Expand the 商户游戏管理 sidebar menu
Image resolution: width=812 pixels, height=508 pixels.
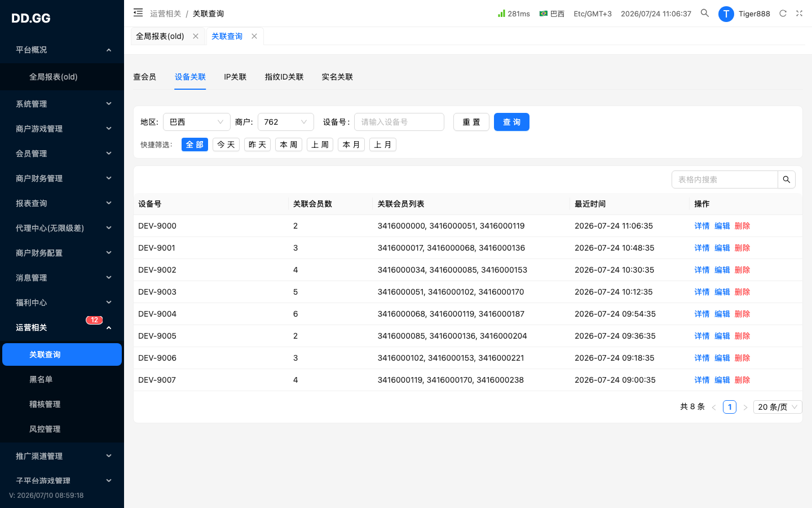[x=62, y=129]
